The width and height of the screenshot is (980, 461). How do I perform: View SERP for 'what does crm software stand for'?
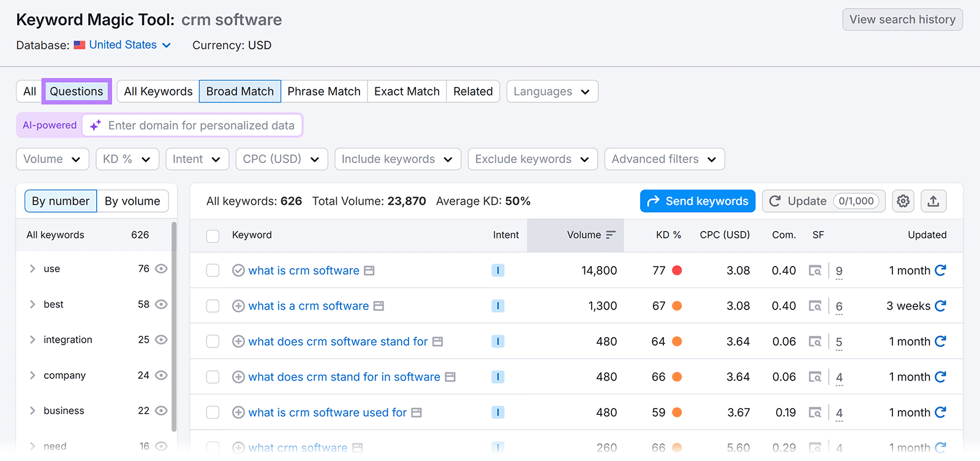(815, 341)
